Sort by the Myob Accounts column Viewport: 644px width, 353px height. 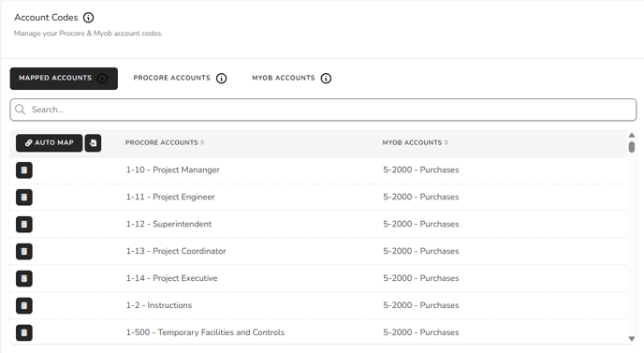click(415, 142)
